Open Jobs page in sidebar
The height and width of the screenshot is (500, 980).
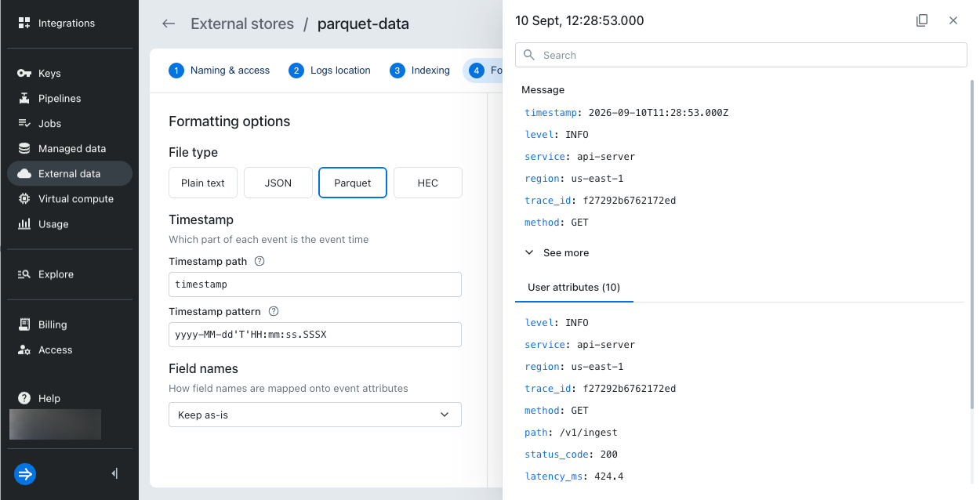coord(69,123)
